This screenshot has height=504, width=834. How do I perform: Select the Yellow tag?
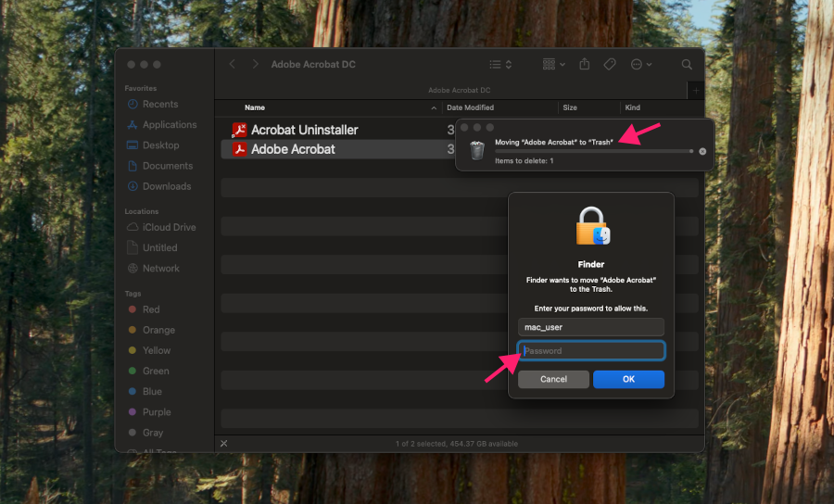157,350
